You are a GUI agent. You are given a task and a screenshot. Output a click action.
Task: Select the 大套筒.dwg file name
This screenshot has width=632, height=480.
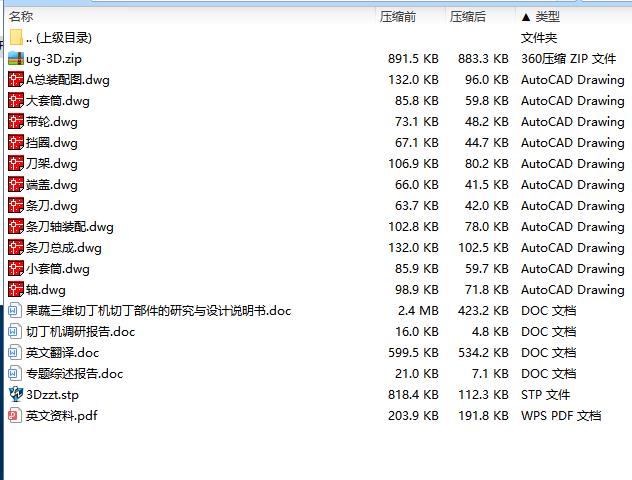coord(58,101)
